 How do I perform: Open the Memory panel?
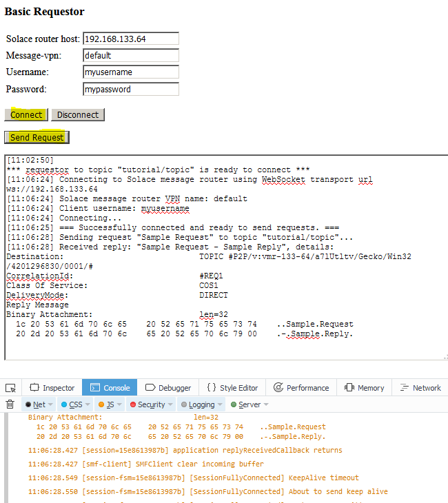[364, 388]
